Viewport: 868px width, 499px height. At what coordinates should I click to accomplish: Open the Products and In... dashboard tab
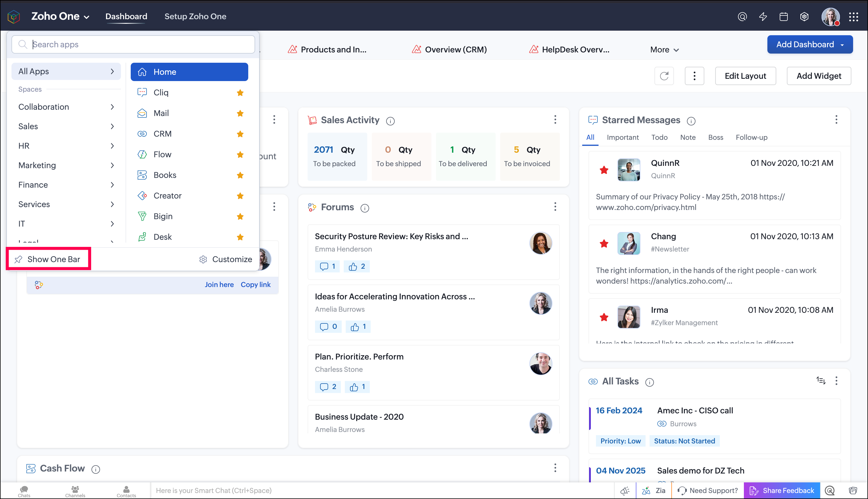tap(327, 50)
